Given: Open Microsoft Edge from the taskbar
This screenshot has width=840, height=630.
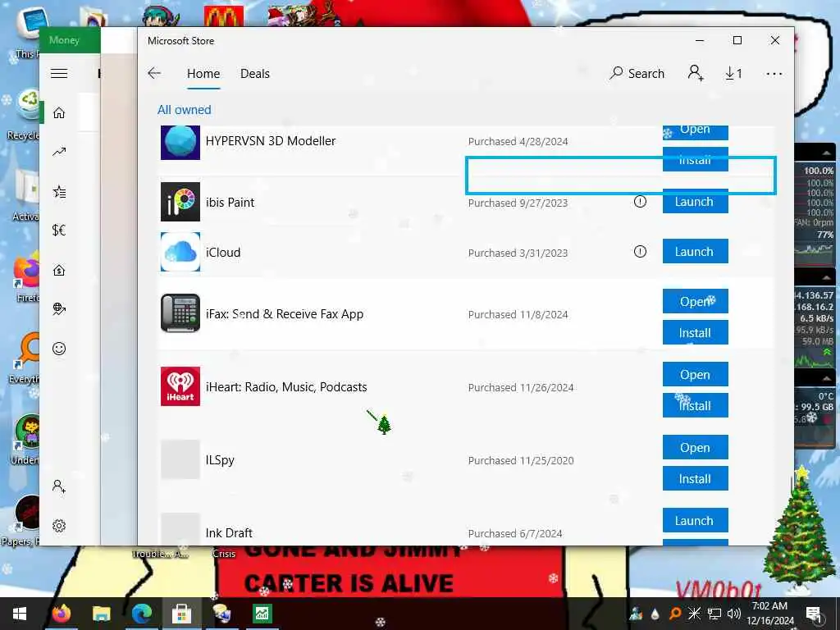Looking at the screenshot, I should pyautogui.click(x=141, y=614).
